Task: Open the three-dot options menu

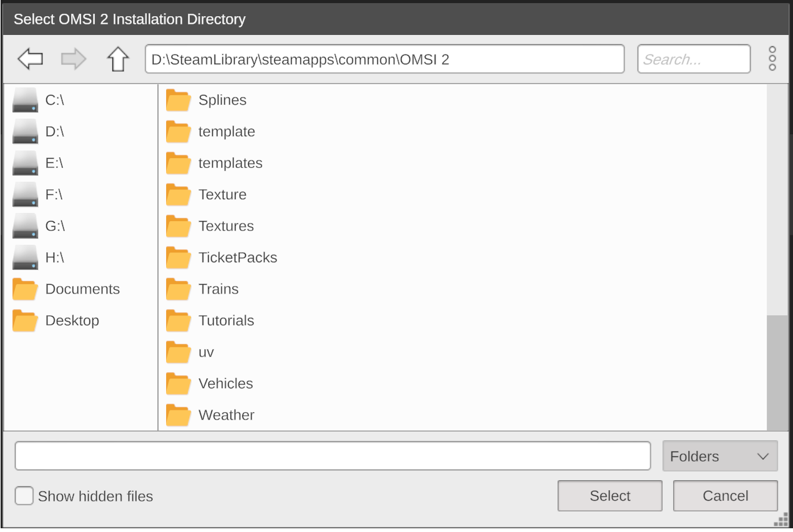Action: [772, 59]
